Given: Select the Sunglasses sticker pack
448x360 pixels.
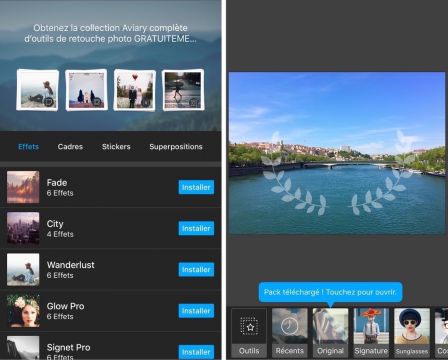Looking at the screenshot, I should (412, 332).
